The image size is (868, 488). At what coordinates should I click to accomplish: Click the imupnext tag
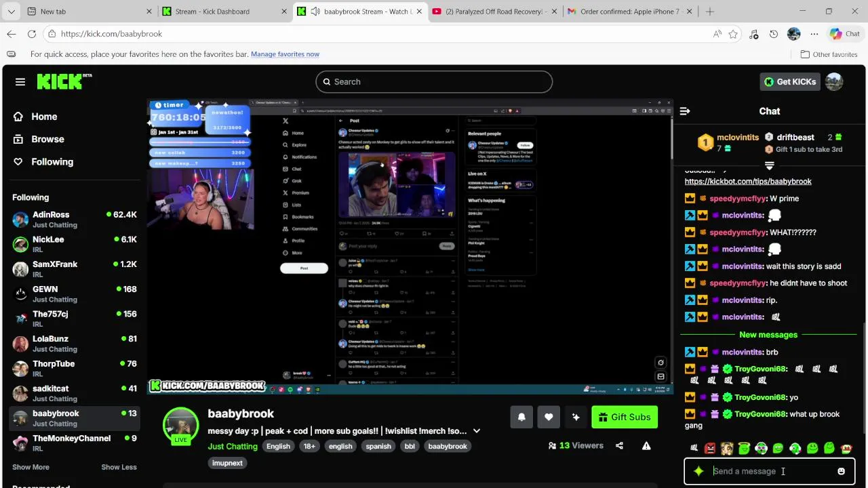tap(227, 463)
